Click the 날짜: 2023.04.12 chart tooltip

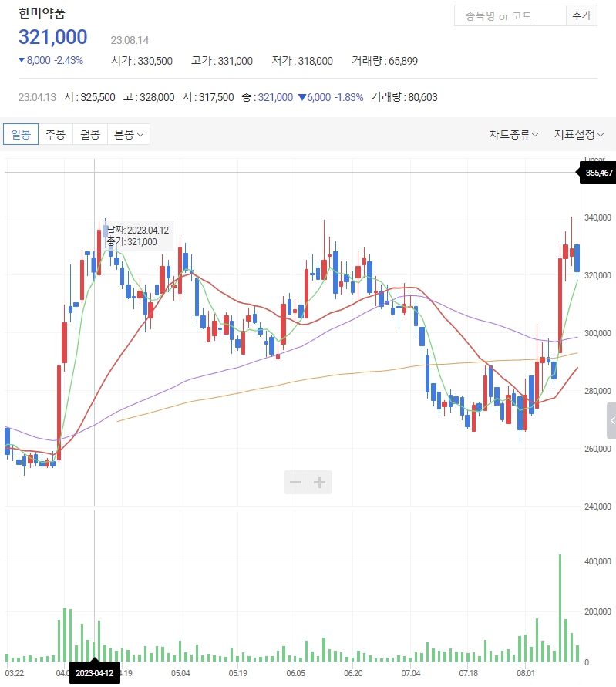(x=138, y=236)
